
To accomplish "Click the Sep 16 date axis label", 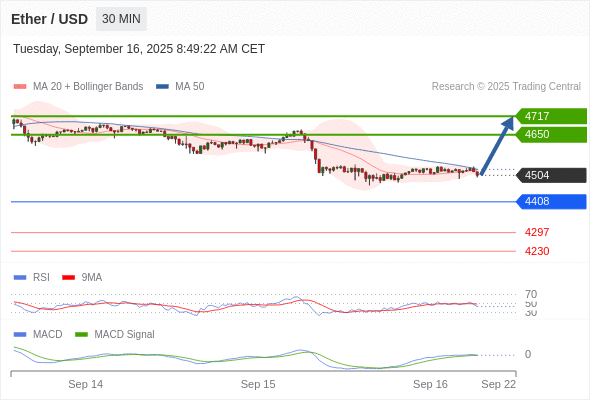I will tap(430, 384).
